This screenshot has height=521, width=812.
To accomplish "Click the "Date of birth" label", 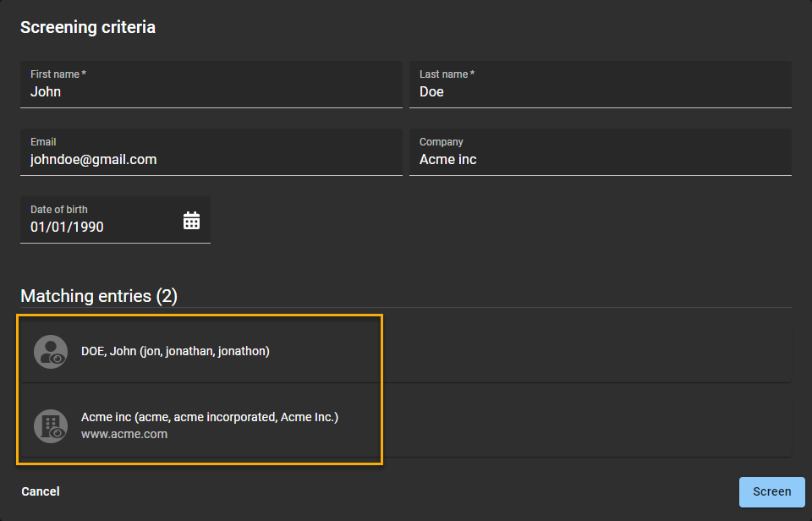I will pos(59,210).
